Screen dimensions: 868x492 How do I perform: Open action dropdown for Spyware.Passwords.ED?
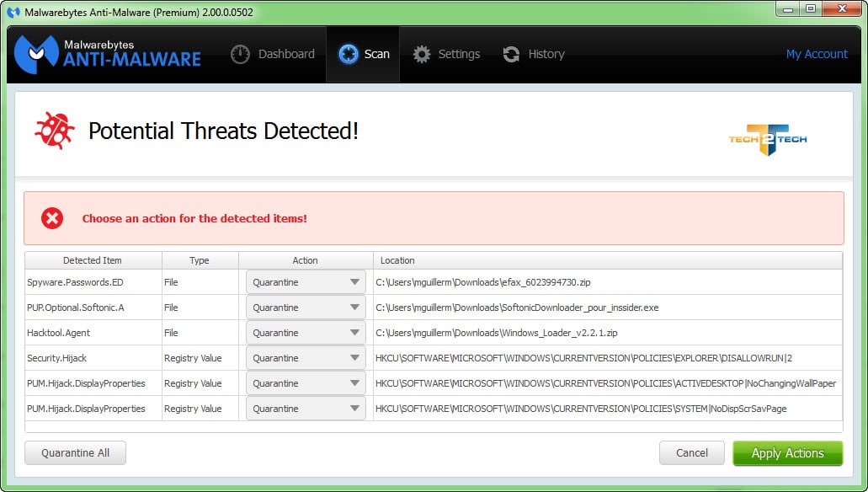(306, 282)
